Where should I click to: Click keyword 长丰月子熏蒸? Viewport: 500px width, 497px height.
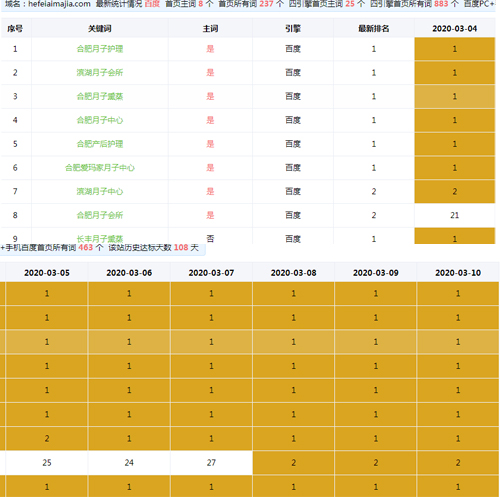click(x=100, y=239)
